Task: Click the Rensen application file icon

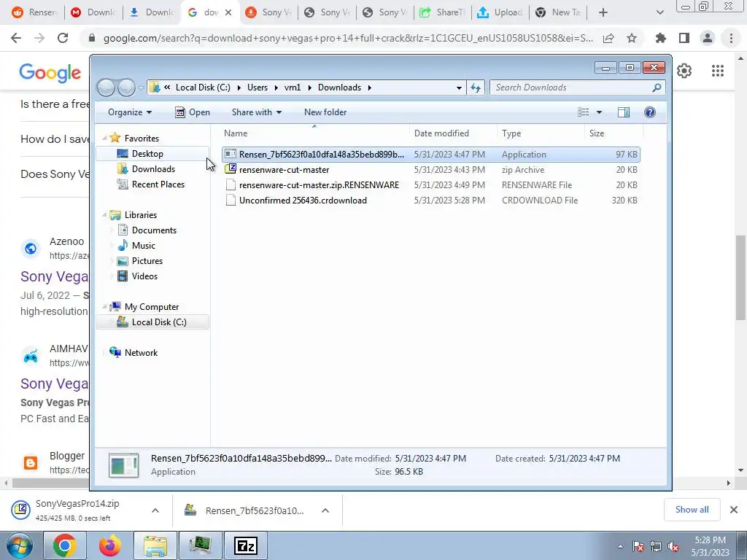Action: [231, 155]
